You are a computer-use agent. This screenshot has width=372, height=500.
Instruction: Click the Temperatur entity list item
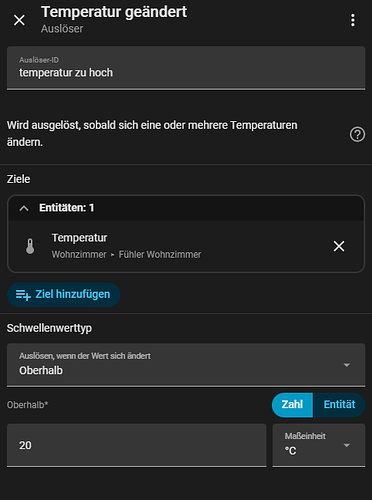point(186,246)
